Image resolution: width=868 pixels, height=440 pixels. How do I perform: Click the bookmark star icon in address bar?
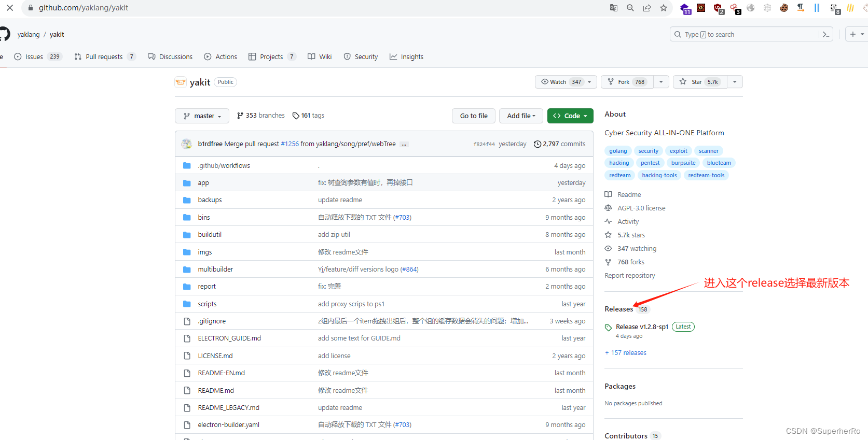[664, 8]
